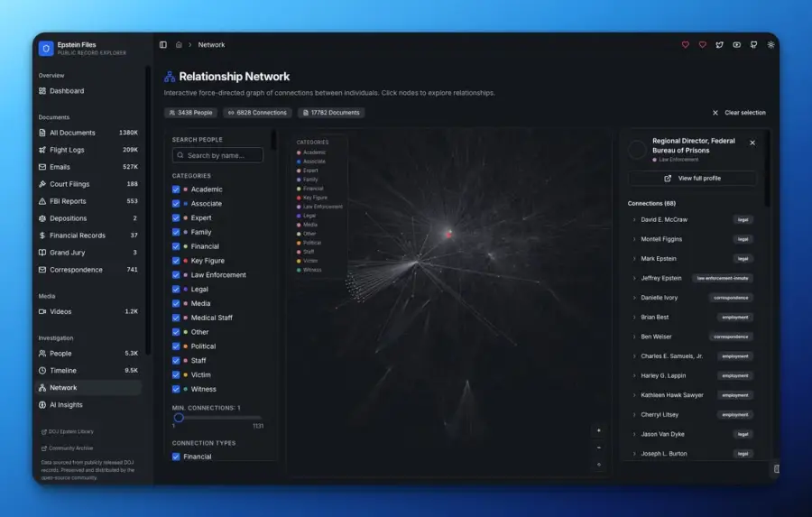
Task: Zoom in the graph with plus
Action: pos(599,430)
